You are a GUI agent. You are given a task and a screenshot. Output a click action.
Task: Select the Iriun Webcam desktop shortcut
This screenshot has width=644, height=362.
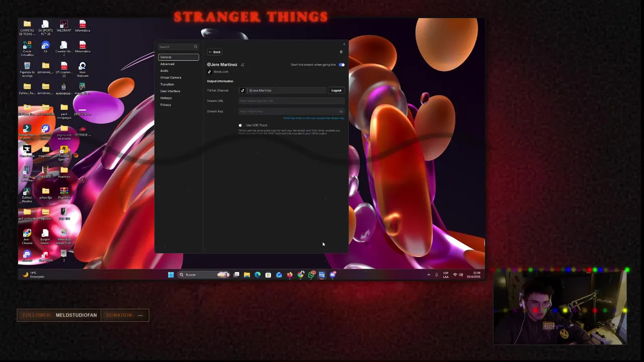pos(83,69)
